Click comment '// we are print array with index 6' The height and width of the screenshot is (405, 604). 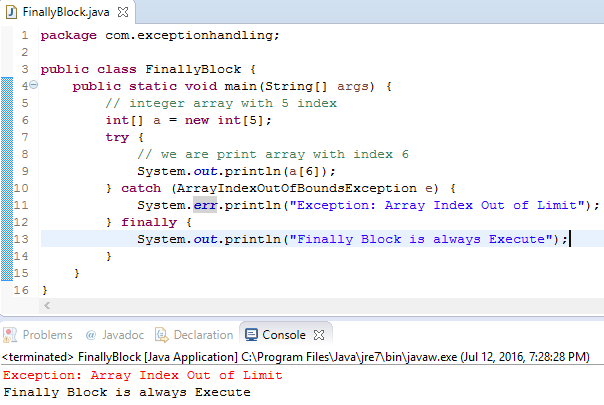coord(273,154)
